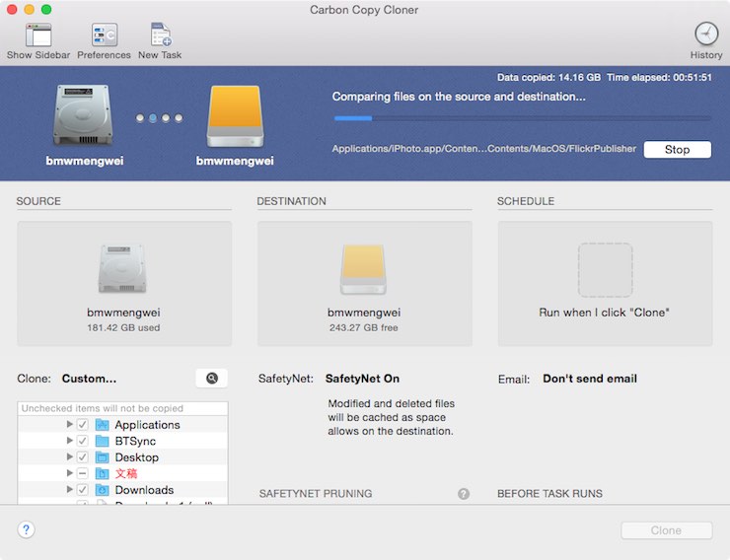Click the Comparing files status message
The image size is (730, 560).
[x=459, y=97]
